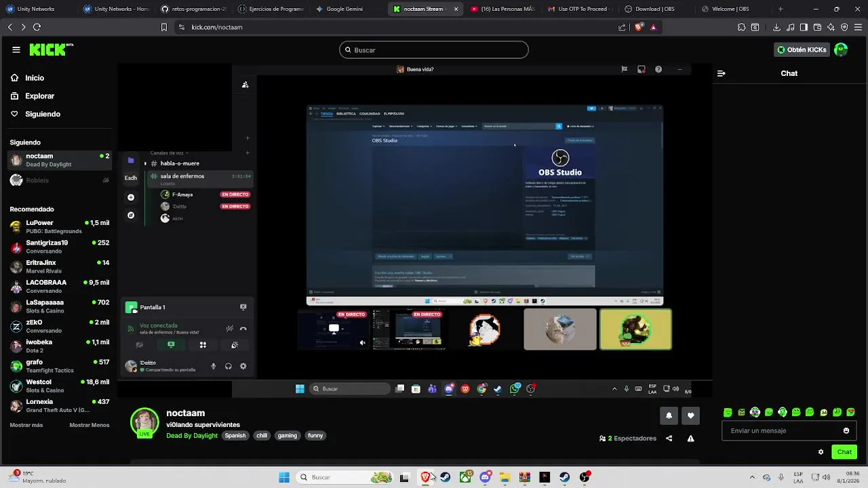Open Lornexia recommended channel

coord(59,405)
